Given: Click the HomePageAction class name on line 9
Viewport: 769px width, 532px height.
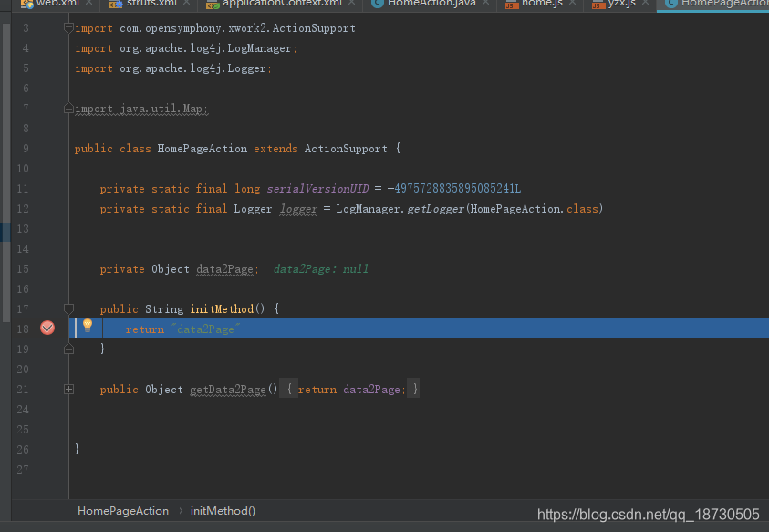Looking at the screenshot, I should point(203,149).
